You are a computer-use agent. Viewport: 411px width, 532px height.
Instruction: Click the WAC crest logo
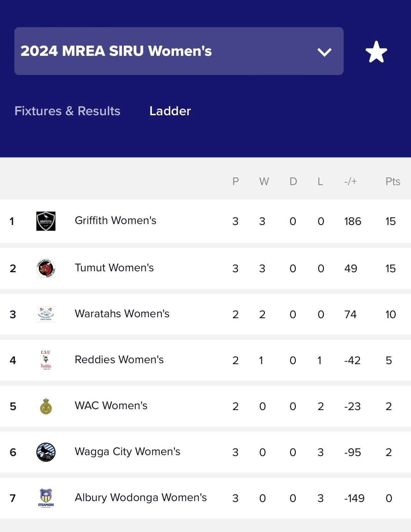[x=46, y=406]
